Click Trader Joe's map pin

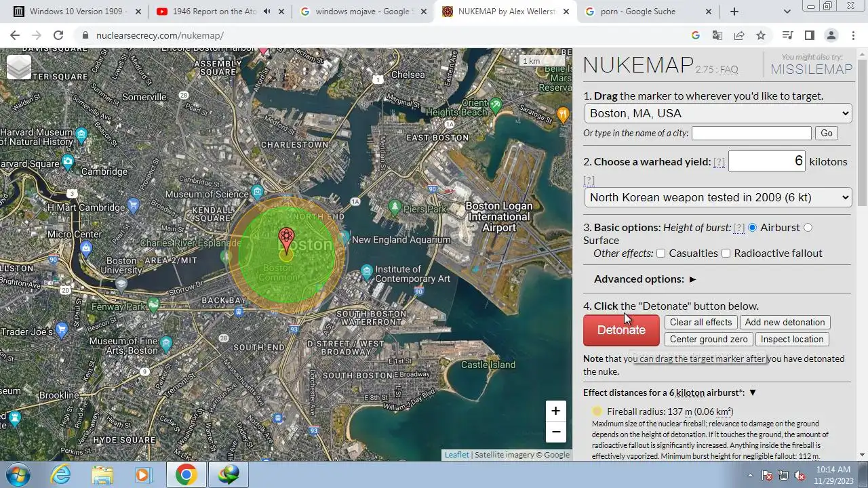(62, 330)
